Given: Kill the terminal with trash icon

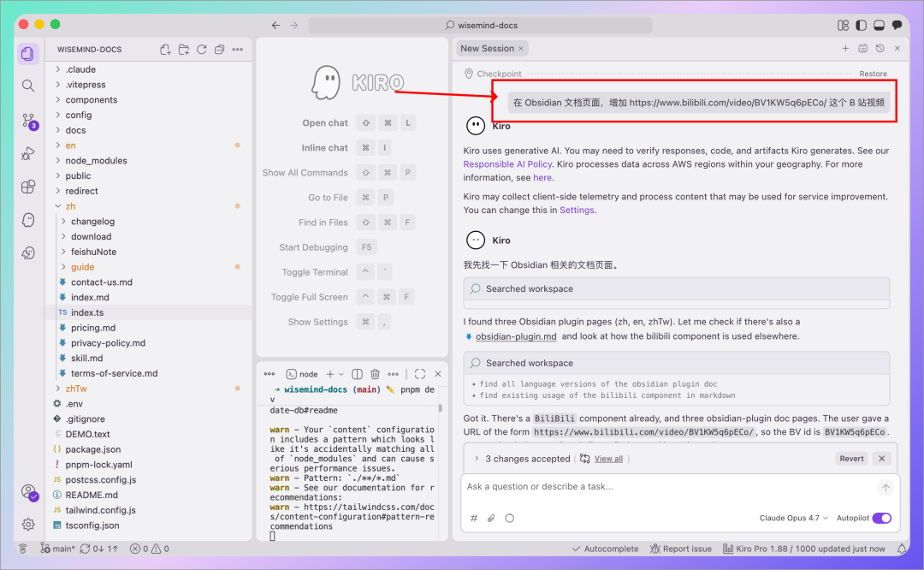Looking at the screenshot, I should 375,374.
